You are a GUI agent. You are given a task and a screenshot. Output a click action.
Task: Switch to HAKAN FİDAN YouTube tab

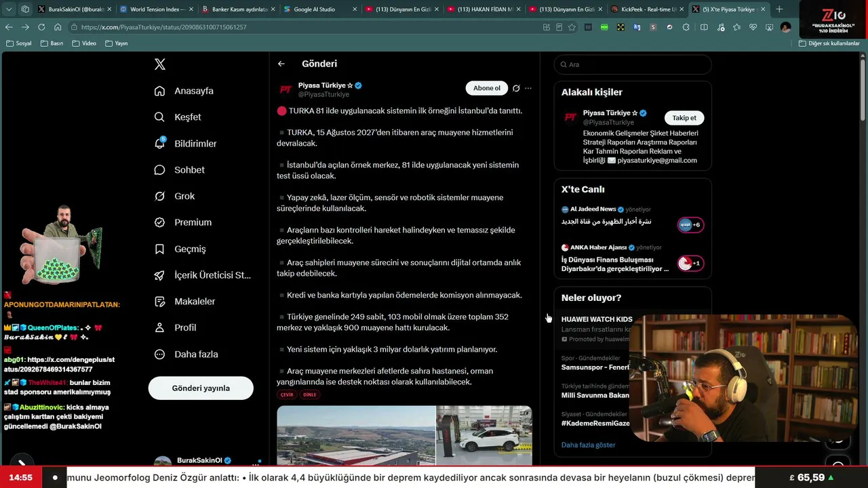coord(482,9)
